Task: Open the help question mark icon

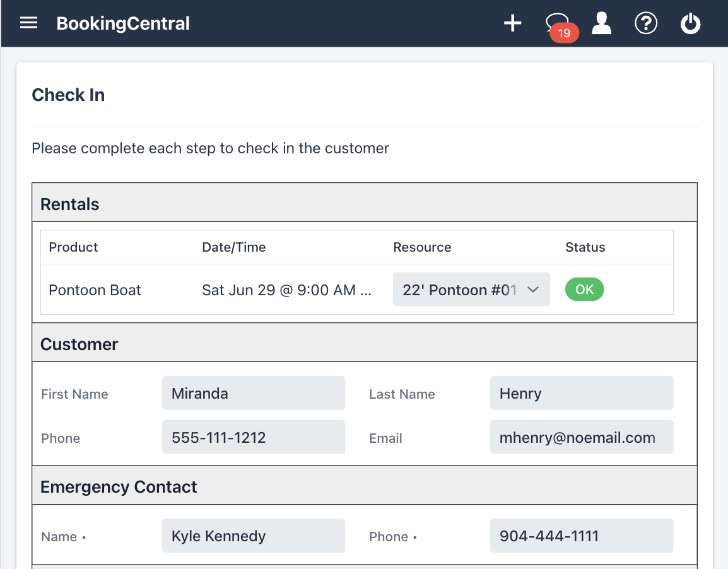Action: [646, 23]
